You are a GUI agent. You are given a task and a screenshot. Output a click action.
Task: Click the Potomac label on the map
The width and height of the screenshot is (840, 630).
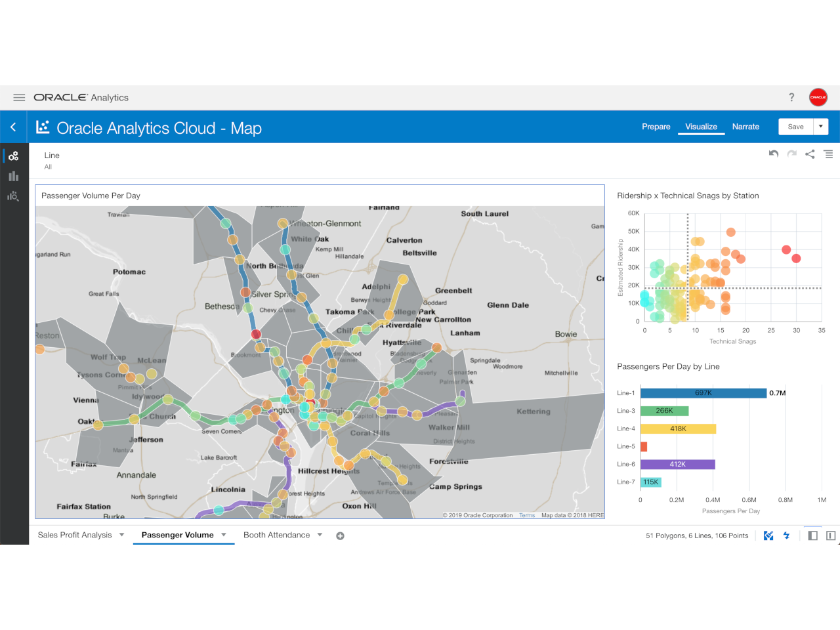point(129,272)
